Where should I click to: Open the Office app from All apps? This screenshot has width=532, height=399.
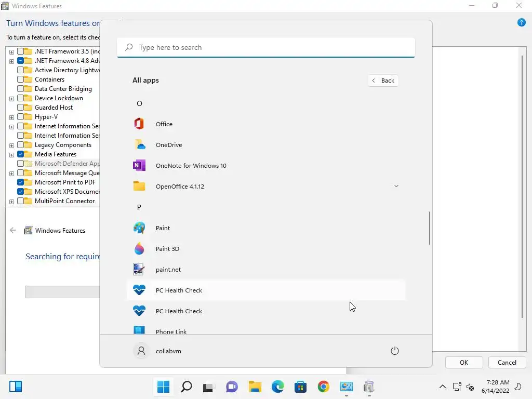coord(265,124)
